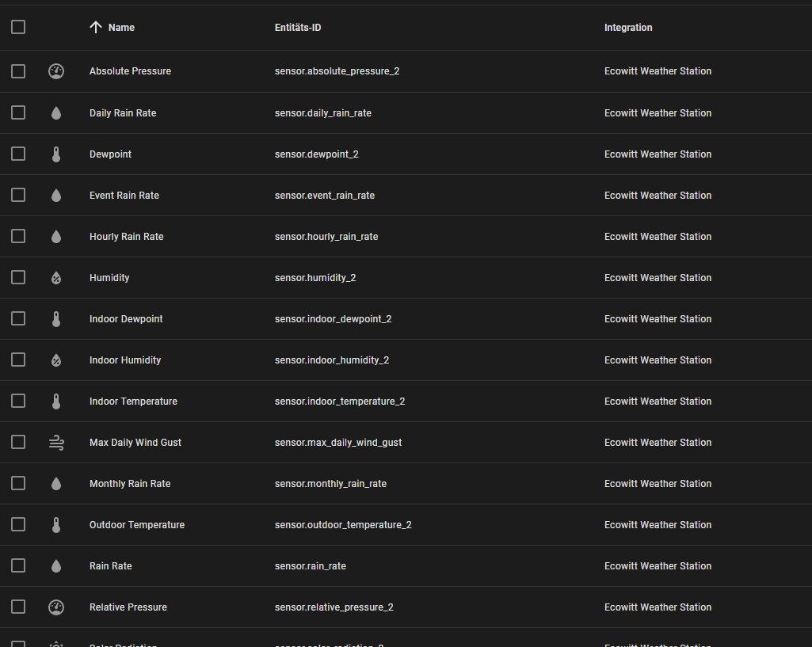Click the Indoor Humidity droplet icon
Viewport: 812px width, 647px height.
point(55,360)
